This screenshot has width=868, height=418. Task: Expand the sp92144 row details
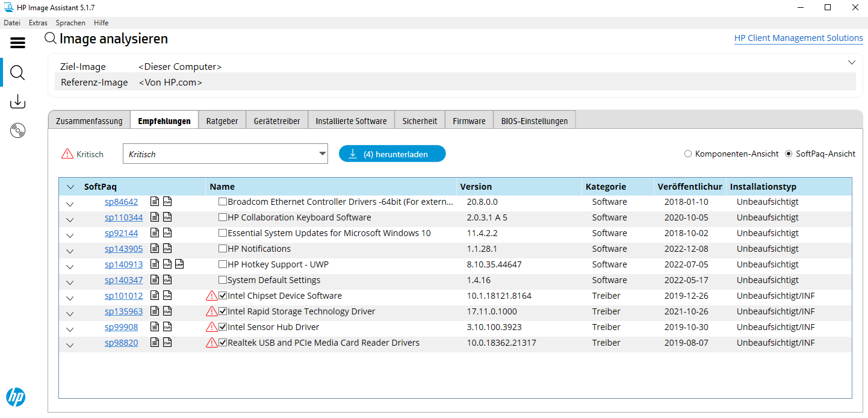click(x=70, y=236)
